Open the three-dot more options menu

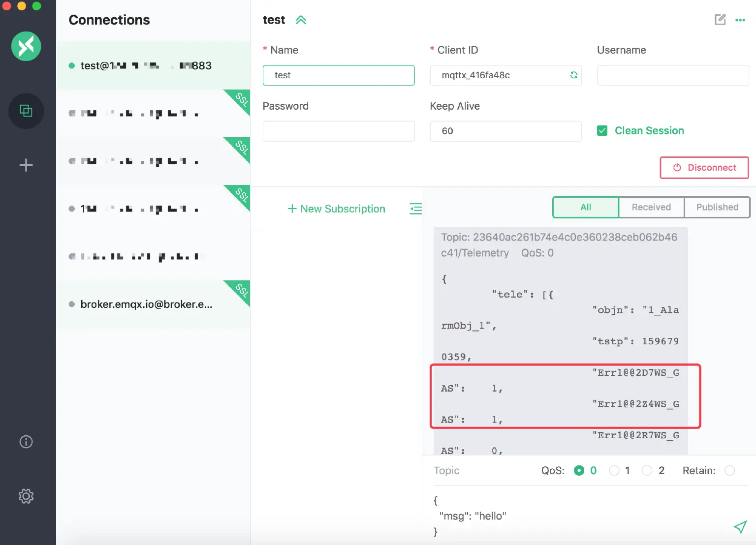click(x=740, y=20)
